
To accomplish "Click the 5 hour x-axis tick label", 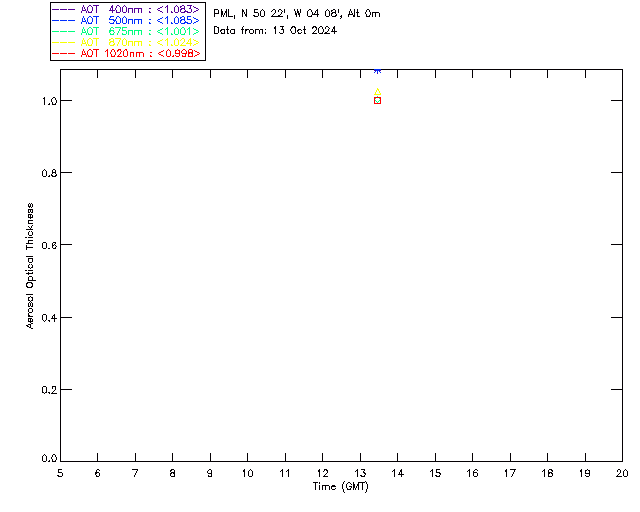I will [x=60, y=473].
